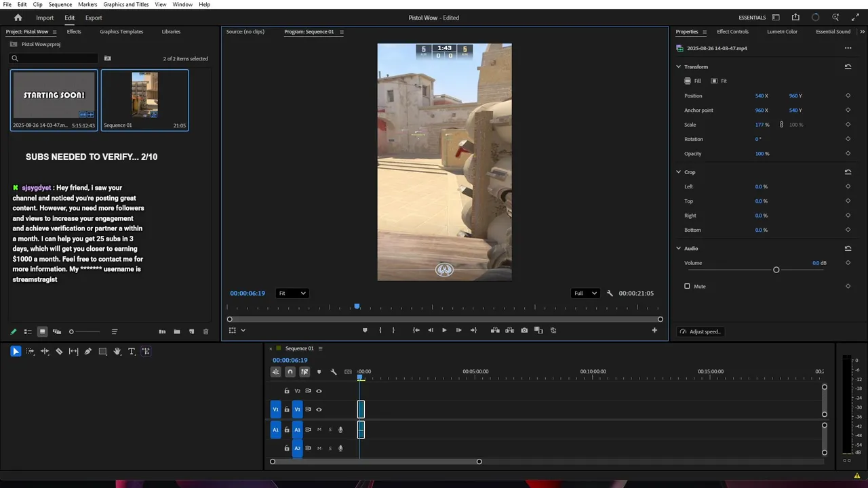Select the Pen tool
The width and height of the screenshot is (868, 488).
click(x=88, y=351)
